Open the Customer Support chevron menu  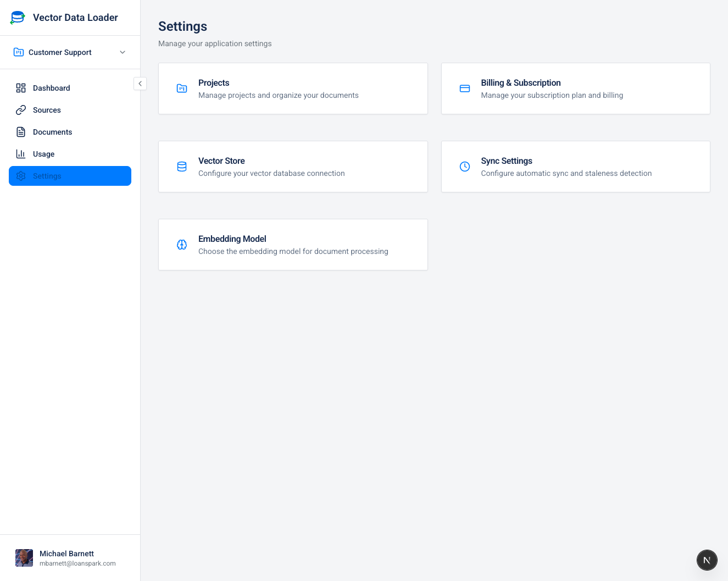[x=122, y=52]
